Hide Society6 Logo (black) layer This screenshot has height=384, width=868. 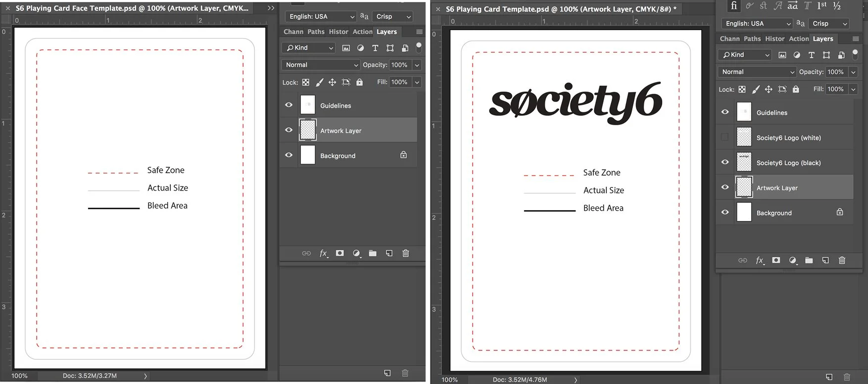(x=725, y=162)
